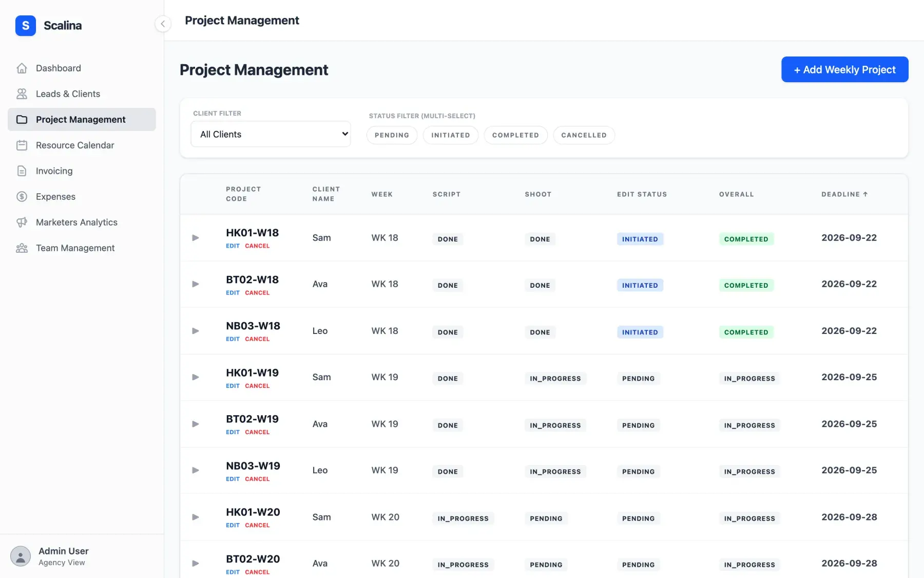Expand the BT02-W18 row
The height and width of the screenshot is (578, 924).
coord(195,284)
